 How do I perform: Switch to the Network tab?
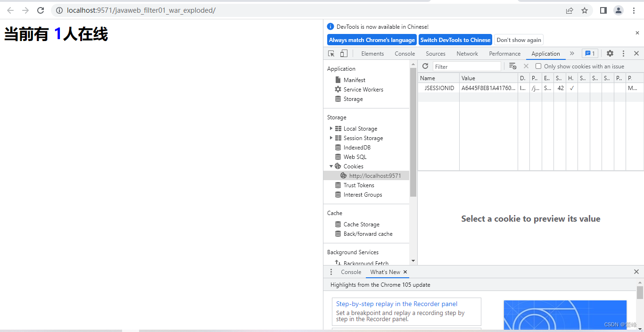pyautogui.click(x=467, y=54)
